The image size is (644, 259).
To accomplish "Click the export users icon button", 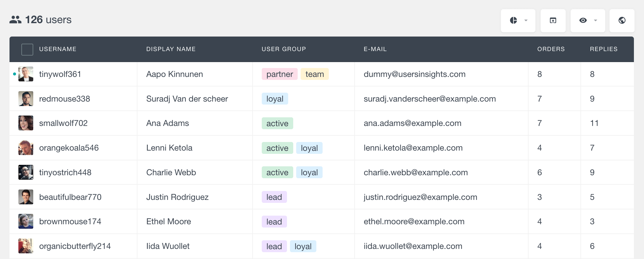I will (x=553, y=20).
